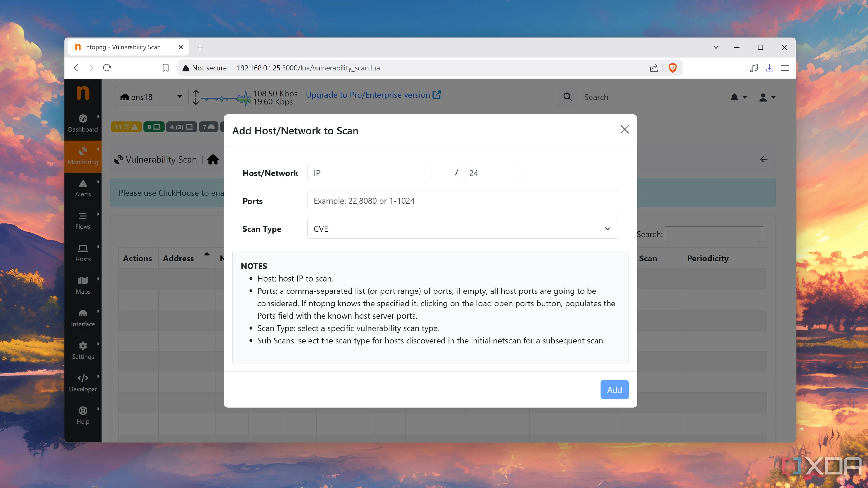Bookmark this page icon
The image size is (868, 488).
coord(165,68)
